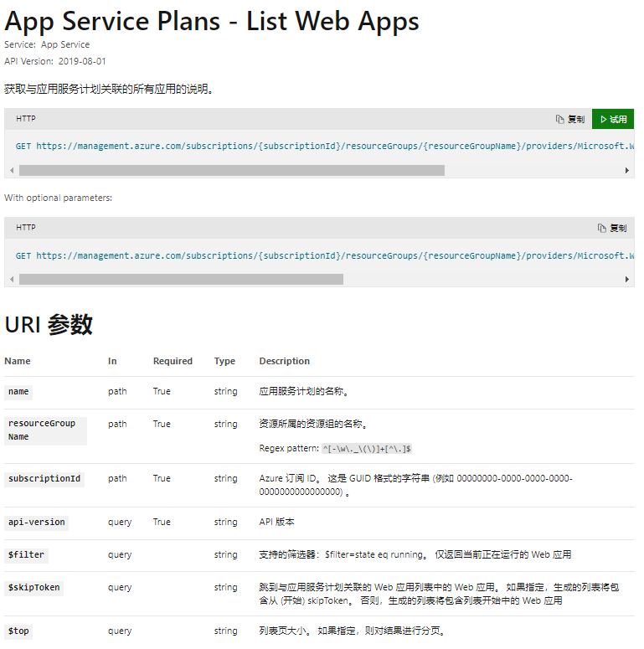This screenshot has height=649, width=644.
Task: Click the 'URI 参数' section heading
Action: point(49,324)
